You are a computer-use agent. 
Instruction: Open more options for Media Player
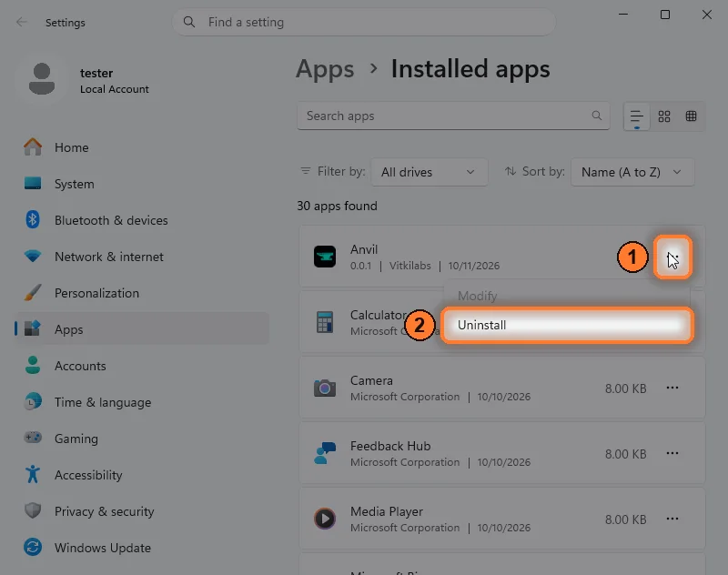tap(672, 519)
